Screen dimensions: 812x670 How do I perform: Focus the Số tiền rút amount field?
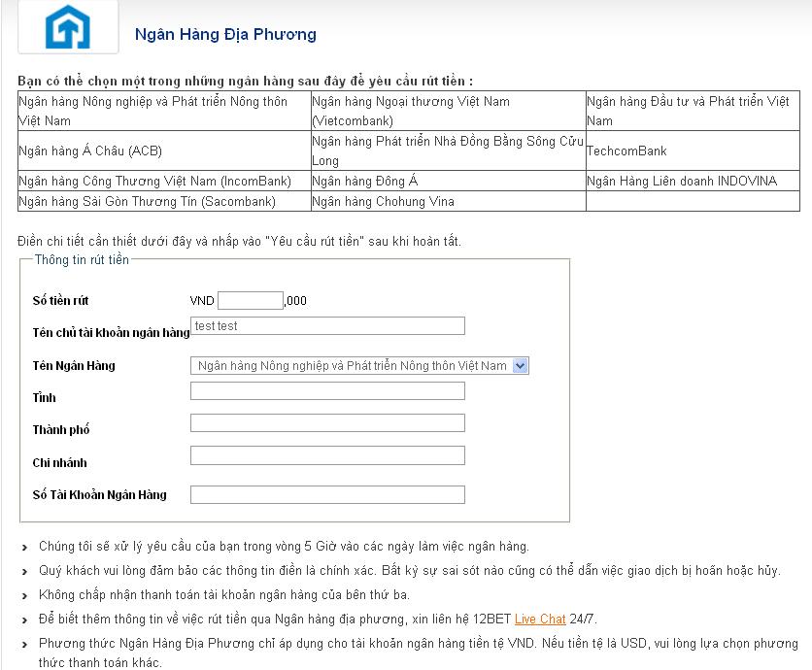[251, 300]
